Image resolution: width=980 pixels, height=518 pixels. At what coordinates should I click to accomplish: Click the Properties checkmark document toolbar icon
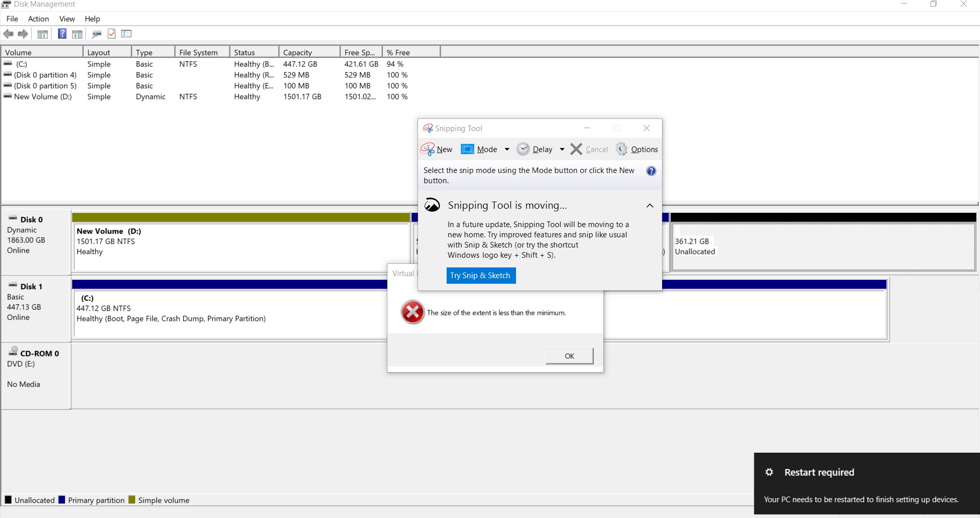112,34
